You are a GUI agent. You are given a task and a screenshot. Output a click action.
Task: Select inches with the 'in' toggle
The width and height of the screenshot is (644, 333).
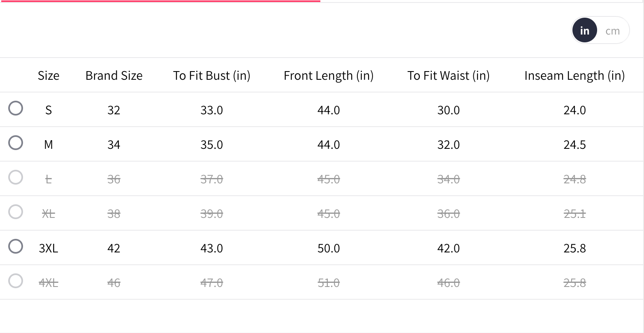tap(584, 31)
